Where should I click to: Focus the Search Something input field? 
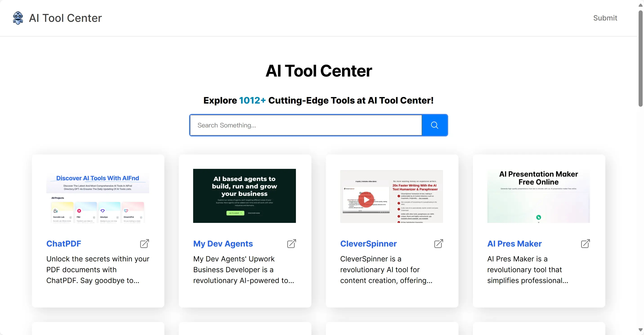click(306, 125)
